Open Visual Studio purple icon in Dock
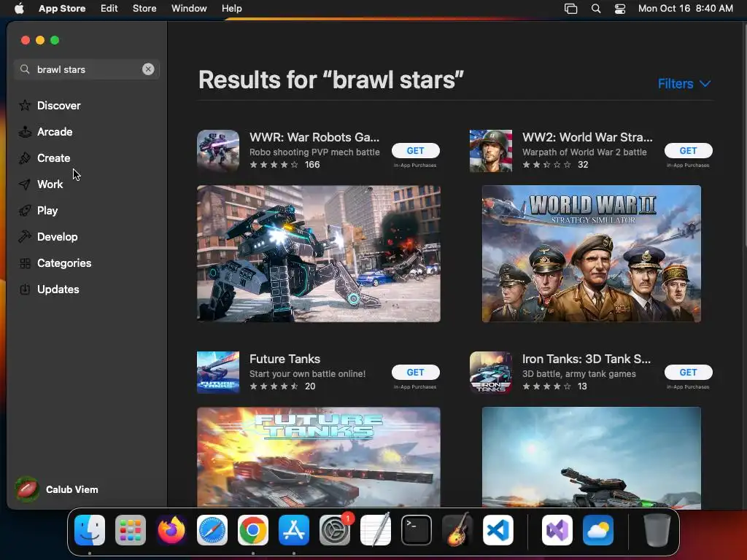Viewport: 747px width, 560px height. 557,530
